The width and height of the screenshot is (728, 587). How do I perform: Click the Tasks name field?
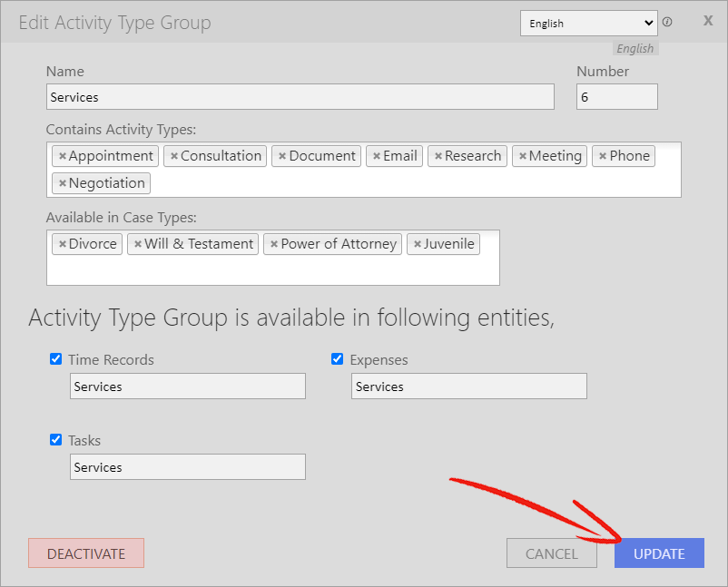[x=188, y=467]
